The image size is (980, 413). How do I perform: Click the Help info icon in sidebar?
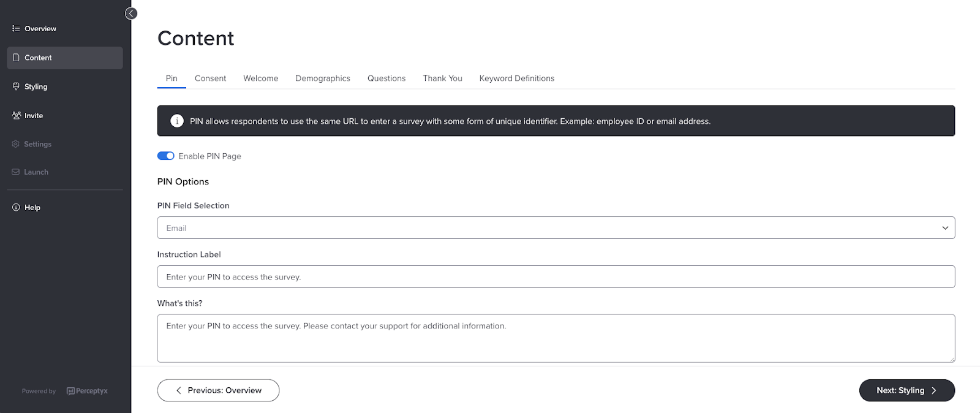tap(16, 207)
